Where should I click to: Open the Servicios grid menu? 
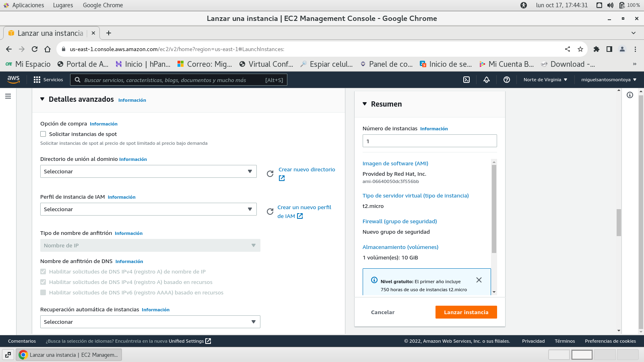point(48,80)
